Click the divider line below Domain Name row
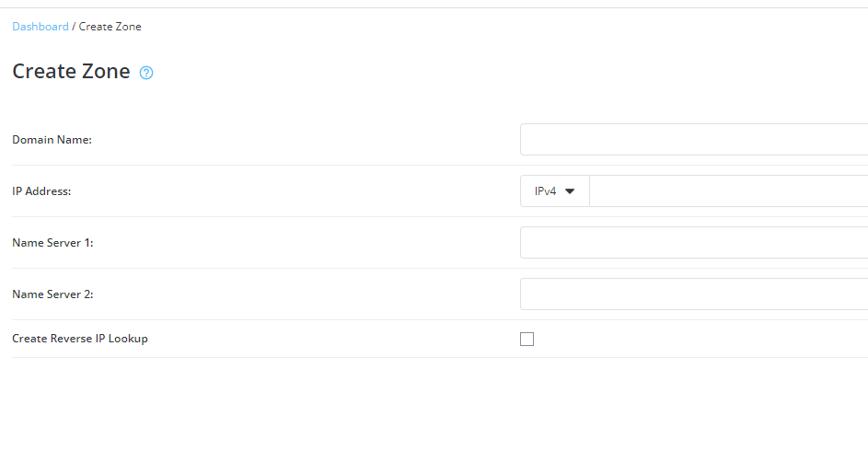The width and height of the screenshot is (868, 473). click(440, 165)
